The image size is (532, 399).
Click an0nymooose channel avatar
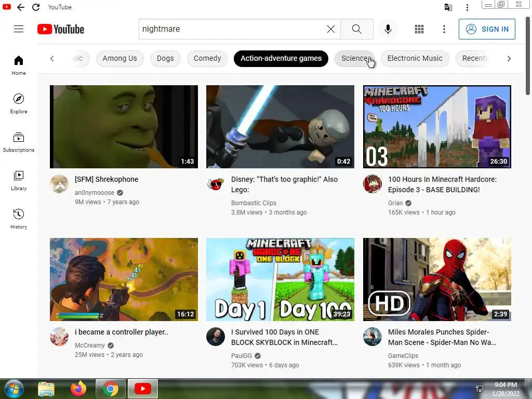tap(59, 184)
